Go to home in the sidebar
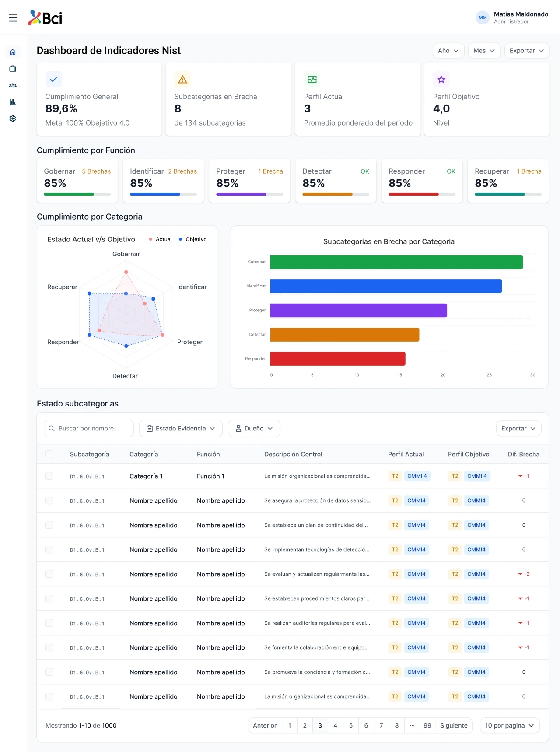560x752 pixels. [x=13, y=52]
